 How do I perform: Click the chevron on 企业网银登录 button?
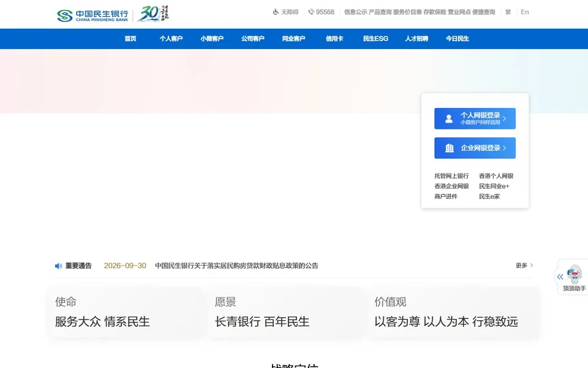click(504, 148)
